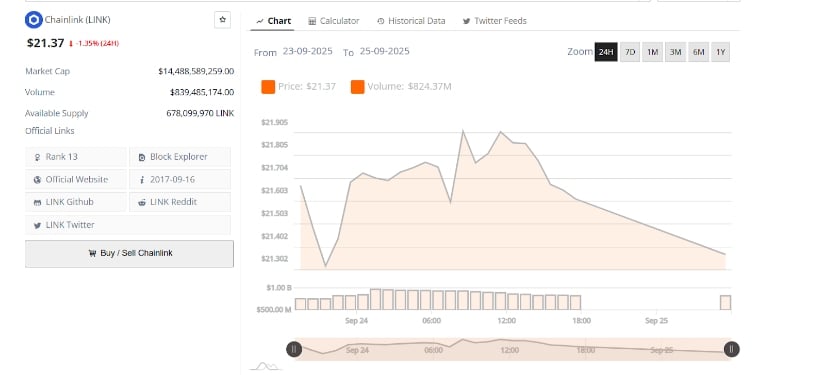This screenshot has width=825, height=375.
Task: Open the LINK Twitter page
Action: pos(128,225)
